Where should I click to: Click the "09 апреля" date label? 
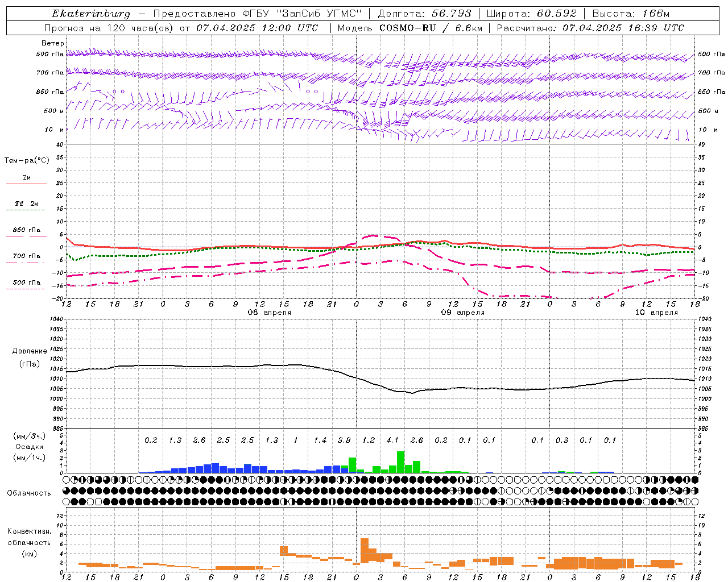(x=463, y=313)
